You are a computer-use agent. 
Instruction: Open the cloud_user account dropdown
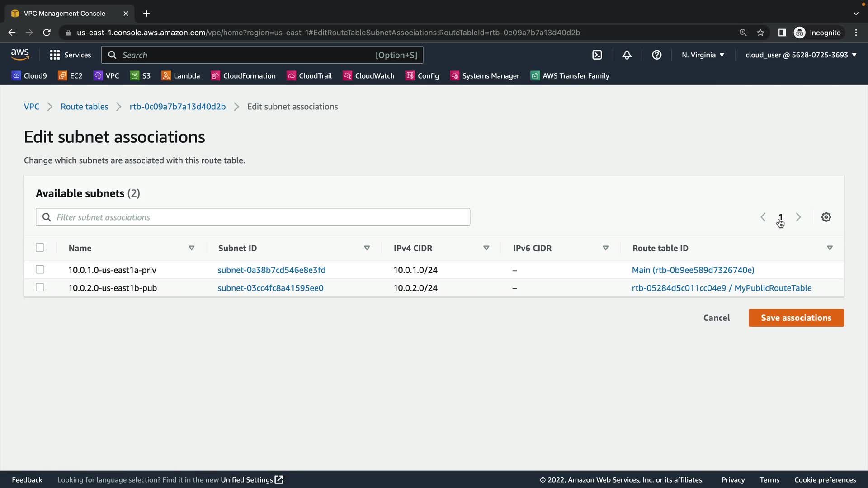pos(801,55)
